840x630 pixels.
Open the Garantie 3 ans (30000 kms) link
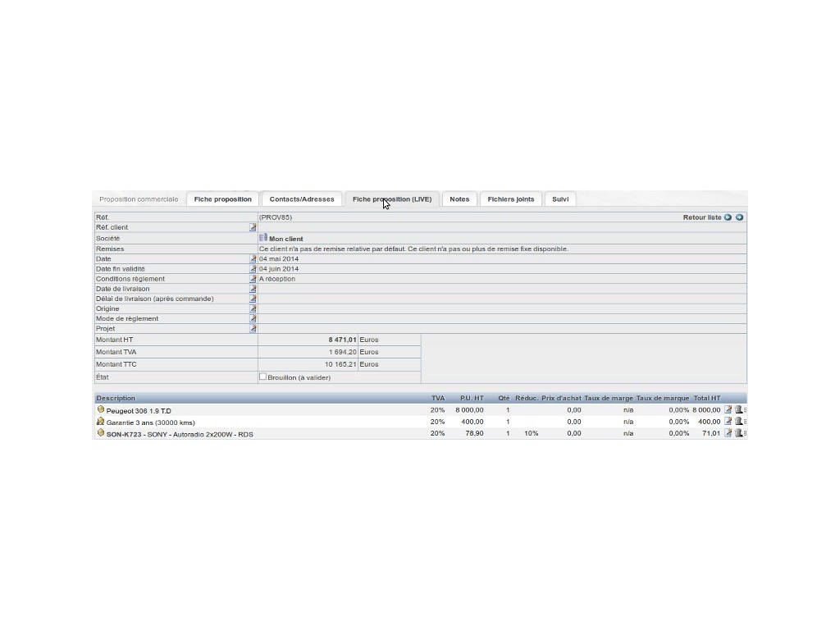pos(151,422)
